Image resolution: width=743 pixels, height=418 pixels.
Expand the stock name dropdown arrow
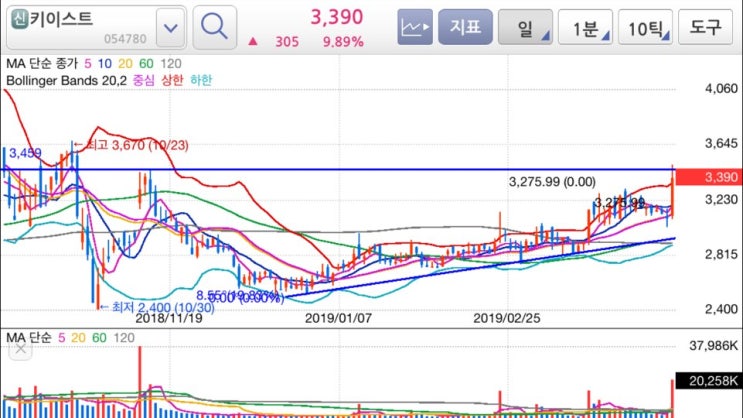(171, 27)
